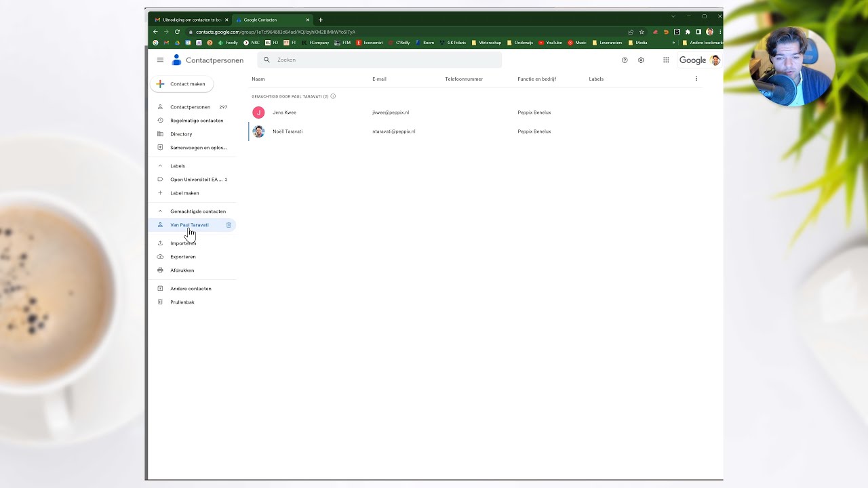Open the extensions puzzle icon
Screen dimensions: 868x488
click(688, 32)
